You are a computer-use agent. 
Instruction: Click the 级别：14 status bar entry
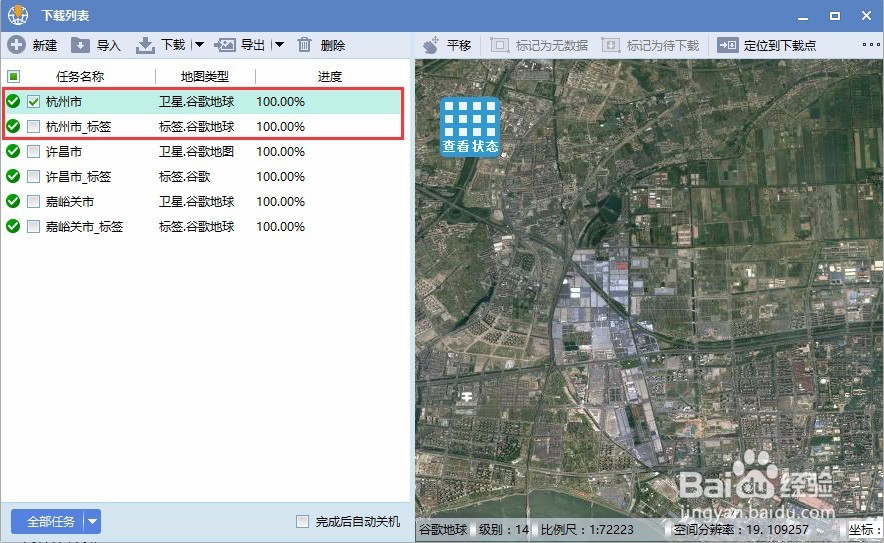[x=504, y=530]
